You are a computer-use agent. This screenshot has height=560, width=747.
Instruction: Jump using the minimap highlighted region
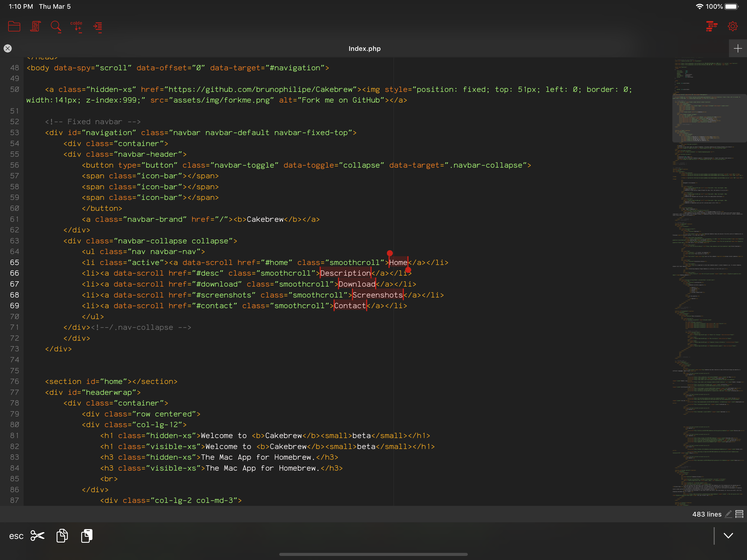709,118
